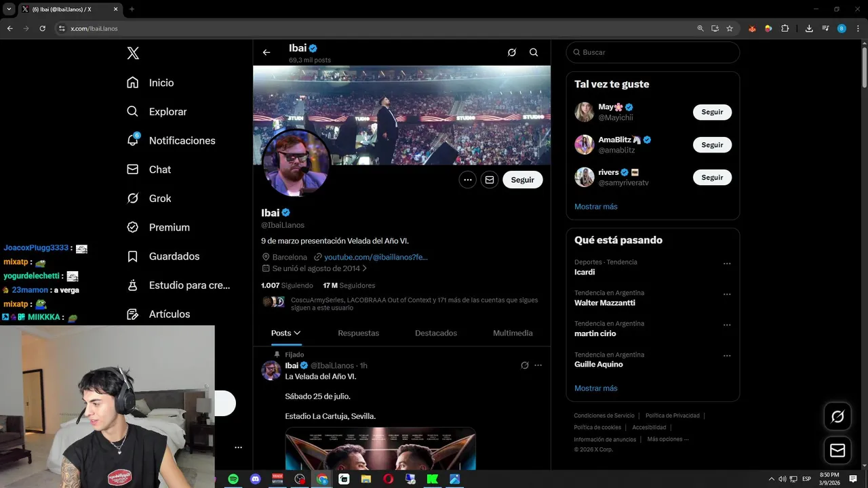The image size is (868, 488).
Task: Open the youtube.com/@ibaillanos link
Action: (x=376, y=257)
